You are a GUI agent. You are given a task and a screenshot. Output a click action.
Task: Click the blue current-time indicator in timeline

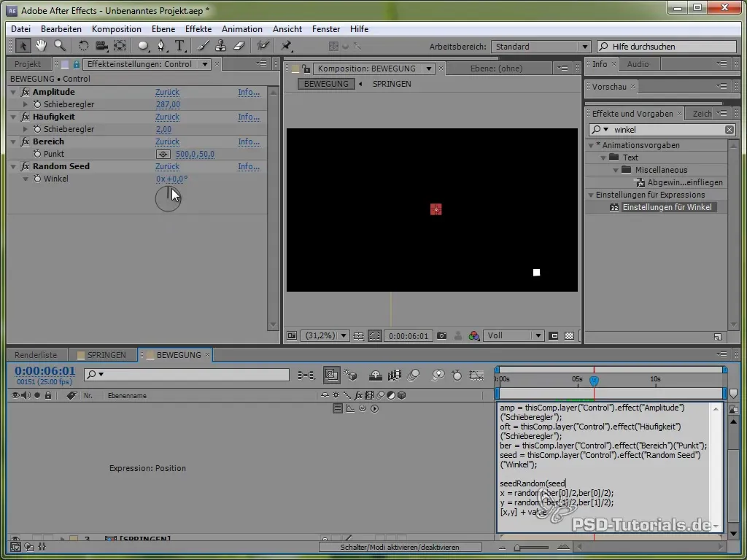(594, 381)
